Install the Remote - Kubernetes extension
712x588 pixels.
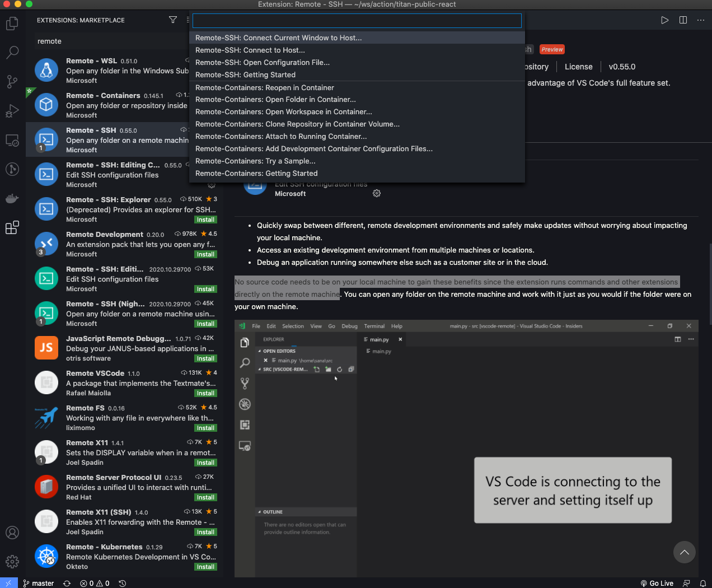point(205,567)
